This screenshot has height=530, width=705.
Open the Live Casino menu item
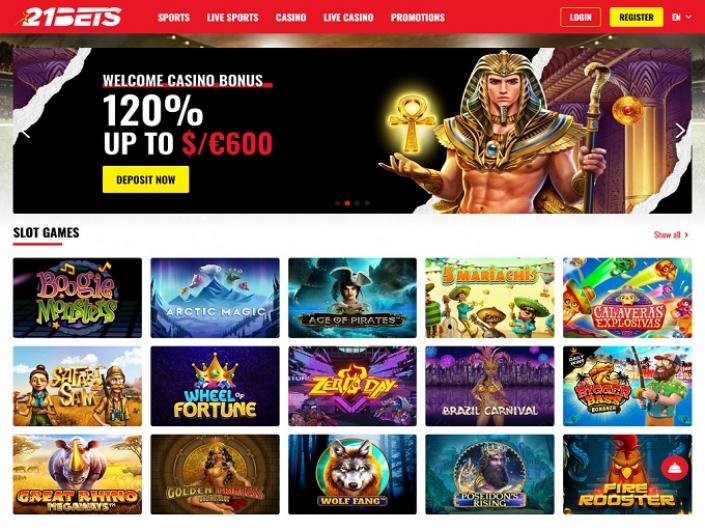[x=348, y=18]
